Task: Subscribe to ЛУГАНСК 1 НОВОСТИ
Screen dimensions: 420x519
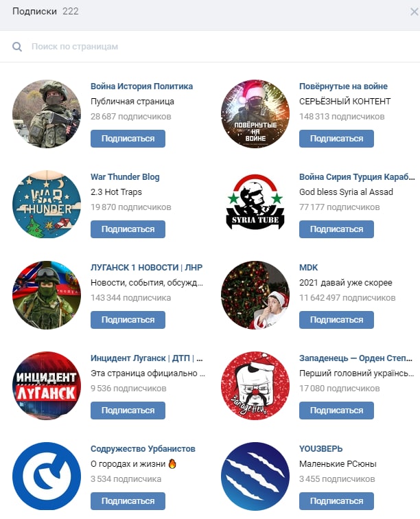Action: click(128, 320)
